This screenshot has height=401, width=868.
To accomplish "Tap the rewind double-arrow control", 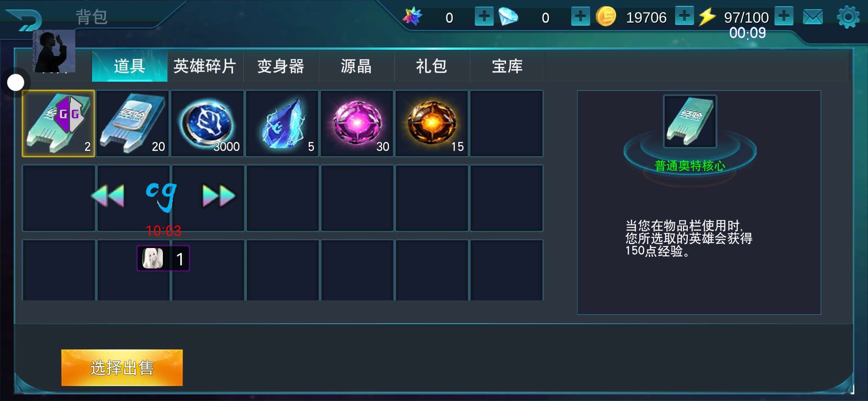I will (x=108, y=196).
